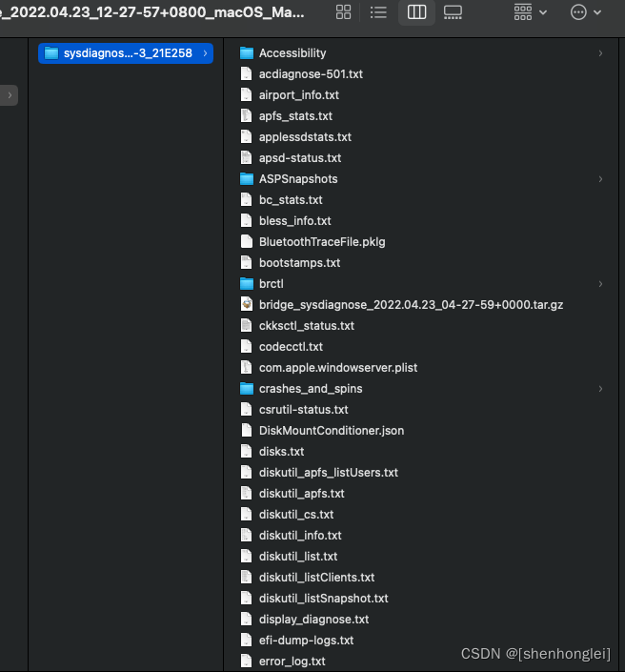This screenshot has width=625, height=672.
Task: Select DiskMountConditioner.json file name
Action: (x=332, y=431)
